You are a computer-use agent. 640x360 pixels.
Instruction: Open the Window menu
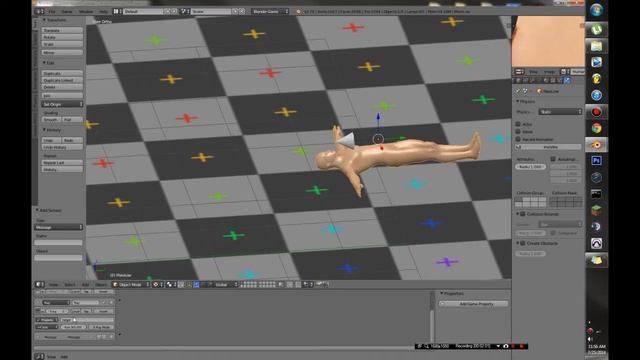point(86,11)
